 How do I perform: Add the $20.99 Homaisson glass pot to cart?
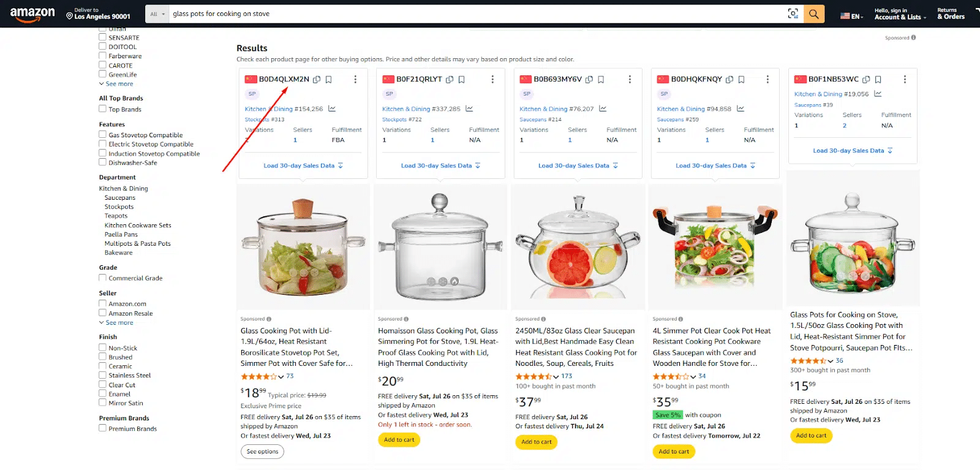pyautogui.click(x=399, y=440)
